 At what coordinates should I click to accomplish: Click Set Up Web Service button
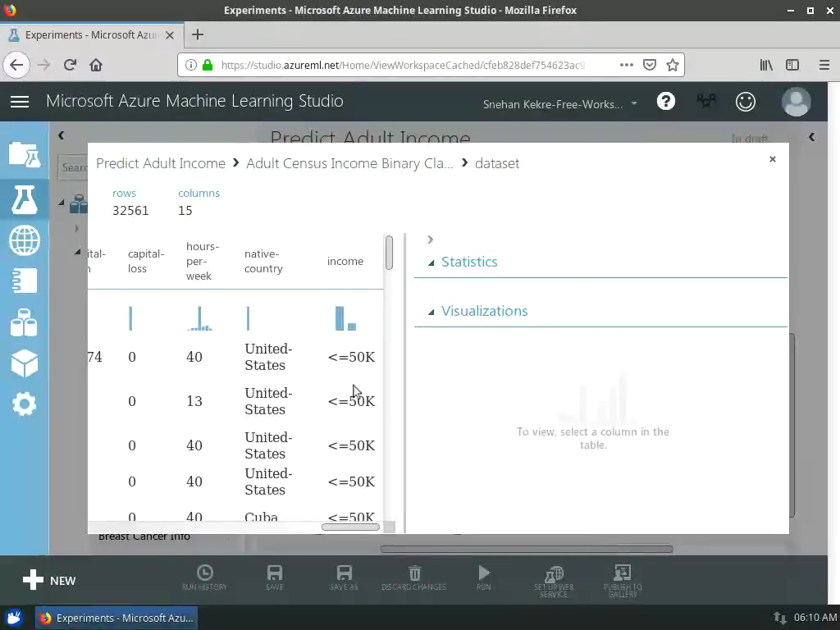(554, 582)
